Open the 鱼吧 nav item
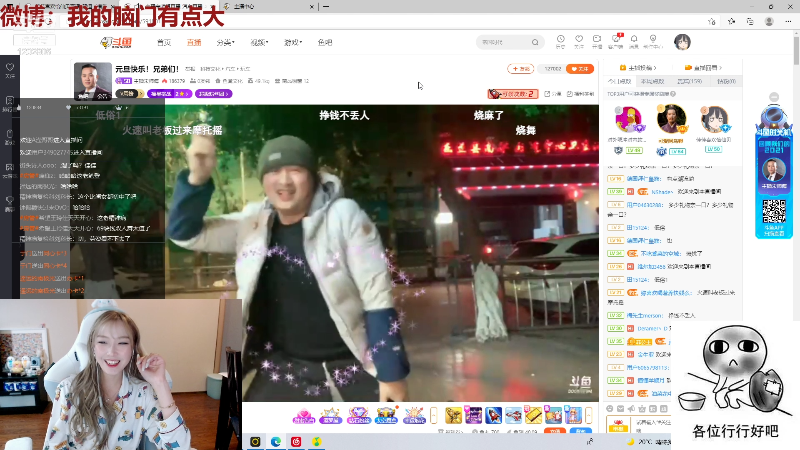 pyautogui.click(x=325, y=42)
